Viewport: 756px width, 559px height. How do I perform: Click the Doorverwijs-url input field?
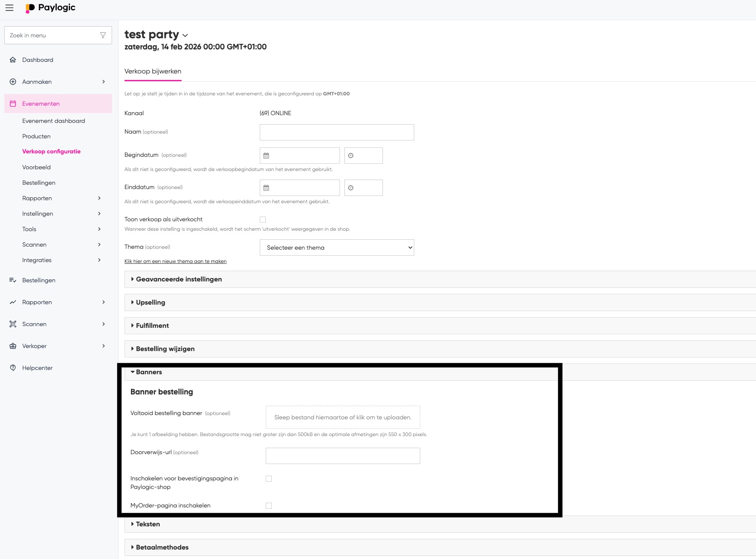[343, 456]
